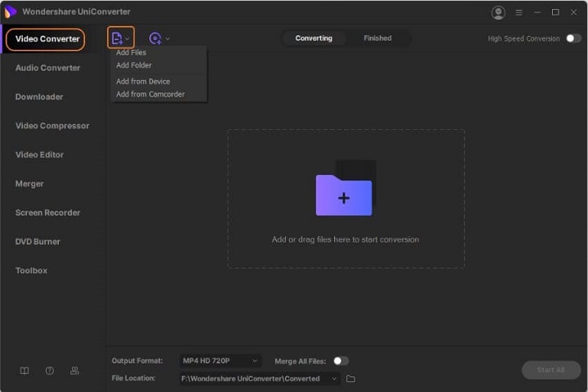588x392 pixels.
Task: Click the help question mark icon
Action: tap(50, 371)
